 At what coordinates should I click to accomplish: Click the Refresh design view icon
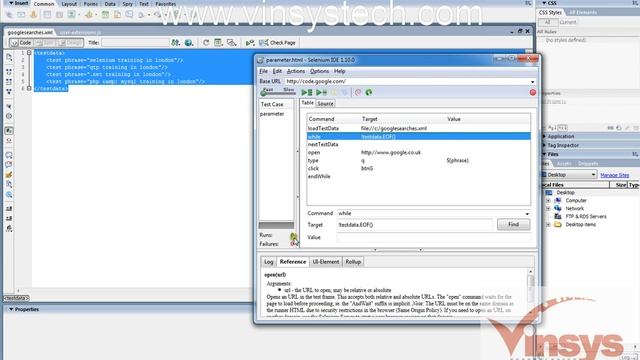(x=206, y=43)
